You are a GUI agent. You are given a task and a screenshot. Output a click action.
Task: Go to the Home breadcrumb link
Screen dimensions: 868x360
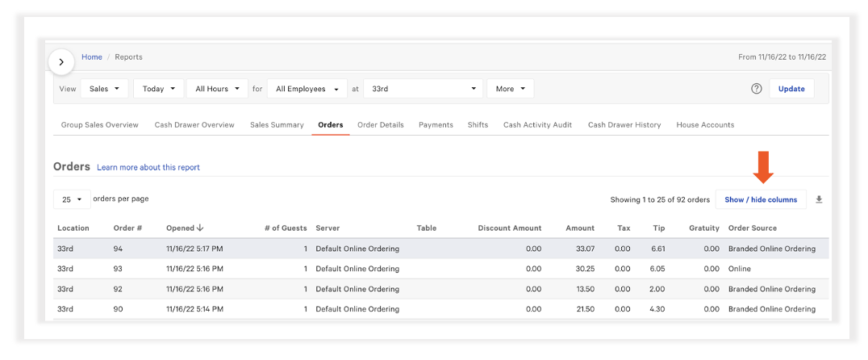[92, 57]
